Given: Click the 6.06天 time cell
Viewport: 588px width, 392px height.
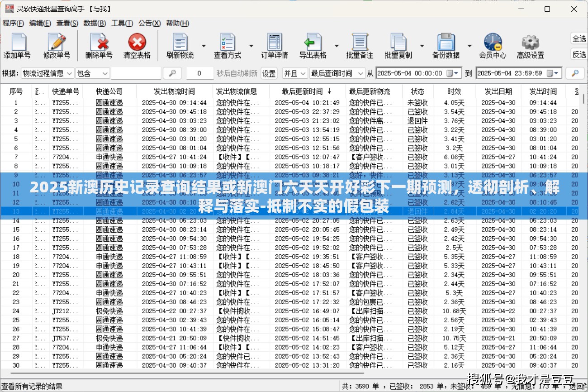Looking at the screenshot, I should [x=454, y=157].
